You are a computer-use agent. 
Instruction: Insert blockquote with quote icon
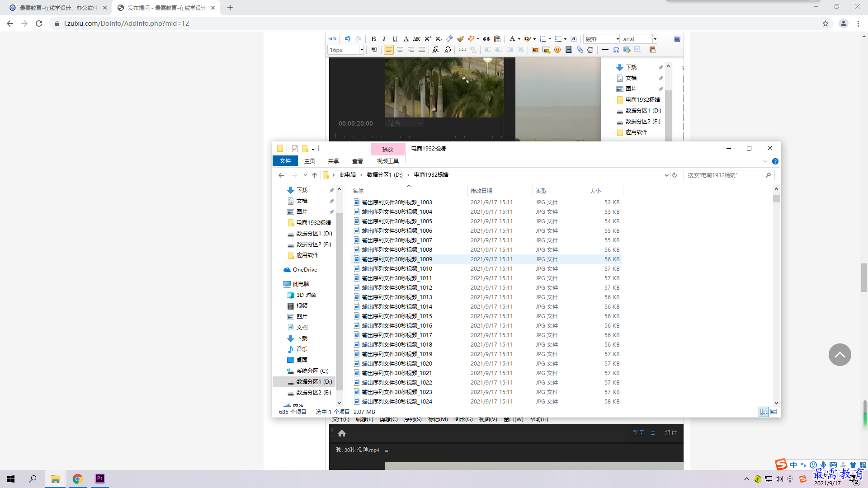[486, 39]
